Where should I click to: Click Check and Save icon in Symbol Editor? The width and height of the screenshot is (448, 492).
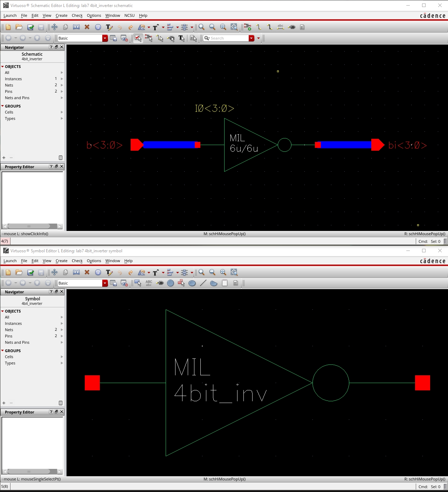click(x=30, y=272)
